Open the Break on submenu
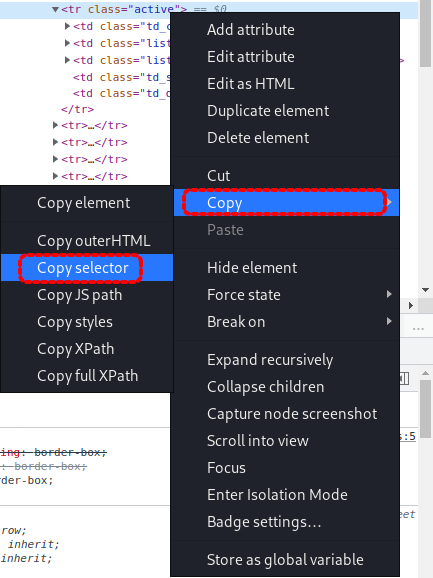433x578 pixels. tap(286, 321)
